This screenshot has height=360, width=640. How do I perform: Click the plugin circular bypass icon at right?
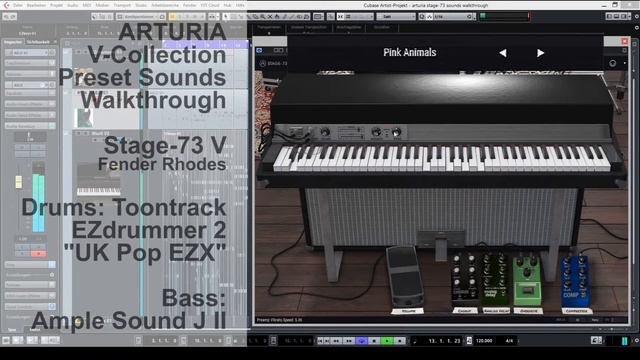point(613,63)
